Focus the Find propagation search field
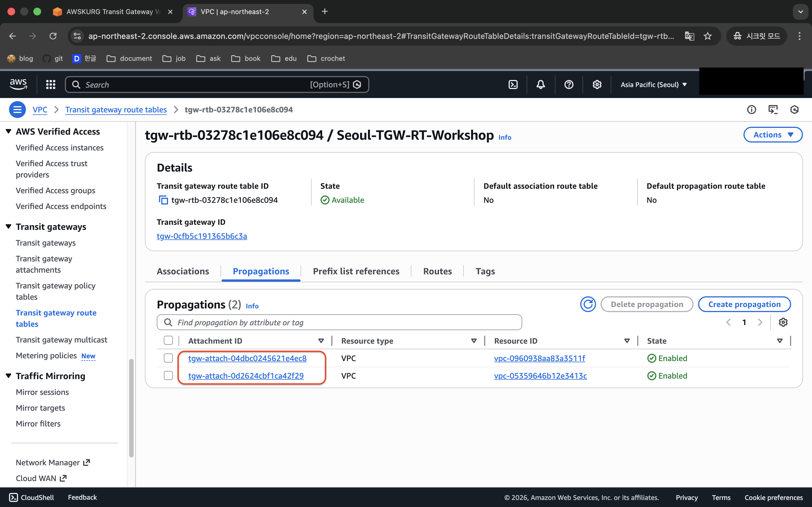This screenshot has height=507, width=812. tap(339, 322)
